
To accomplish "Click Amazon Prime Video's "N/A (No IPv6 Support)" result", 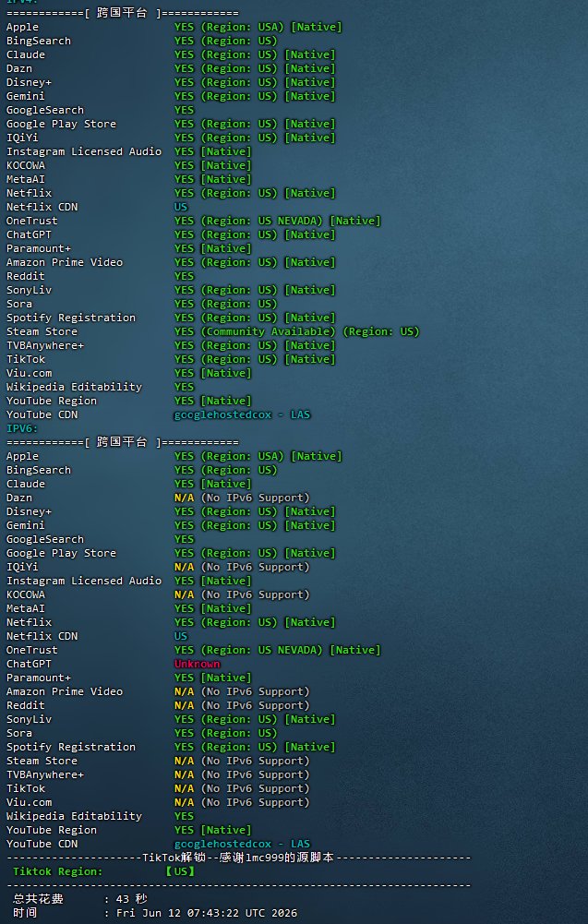I will [x=242, y=691].
